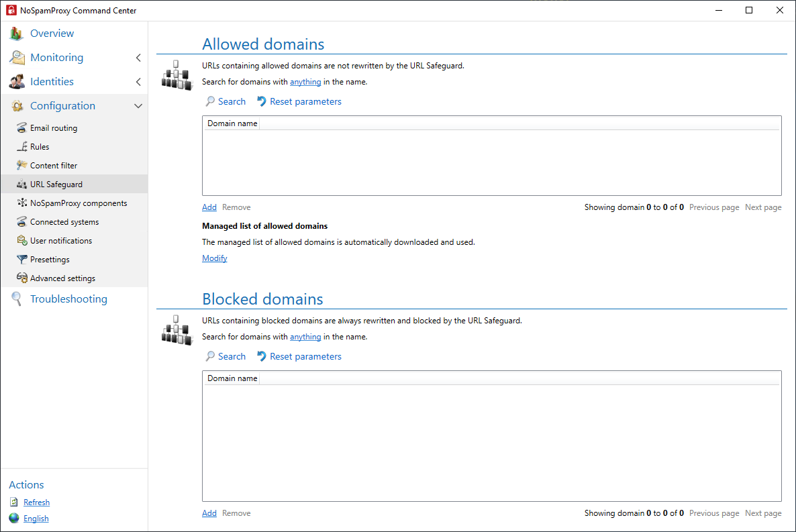796x532 pixels.
Task: Click the Advanced settings icon
Action: 22,278
